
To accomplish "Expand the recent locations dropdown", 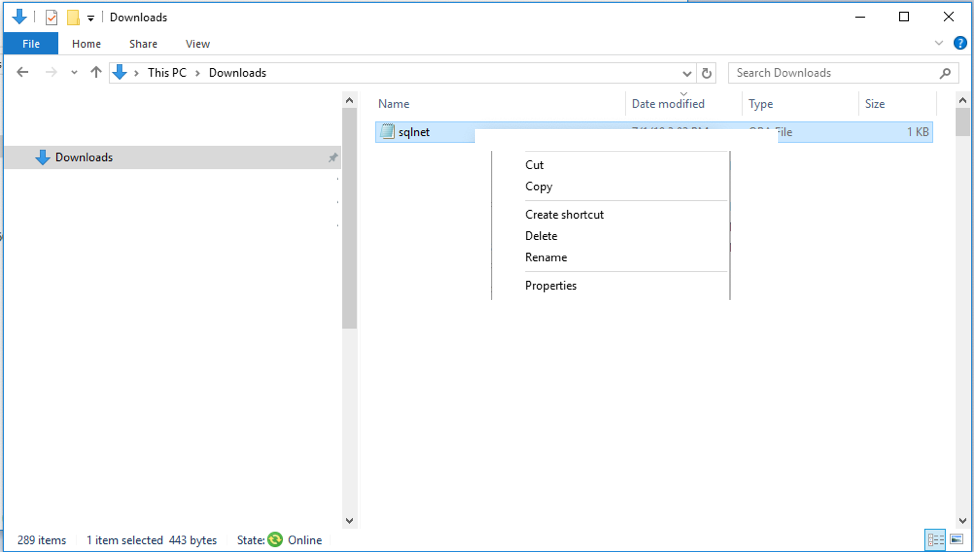I will tap(74, 73).
